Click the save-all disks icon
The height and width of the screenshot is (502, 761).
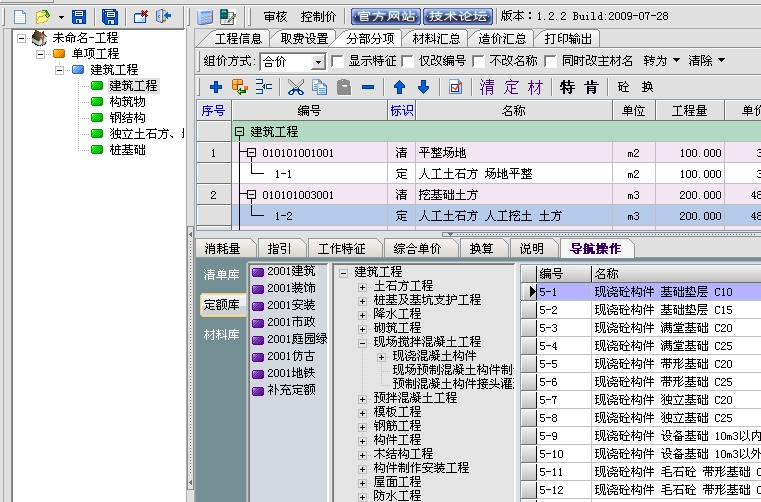click(110, 17)
